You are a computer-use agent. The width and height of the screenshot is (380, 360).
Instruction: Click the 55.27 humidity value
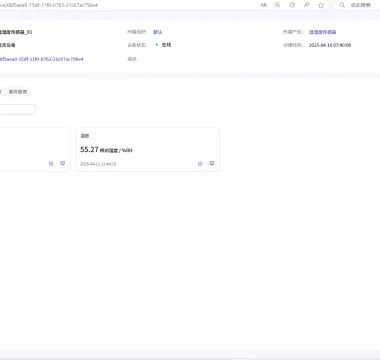click(89, 149)
